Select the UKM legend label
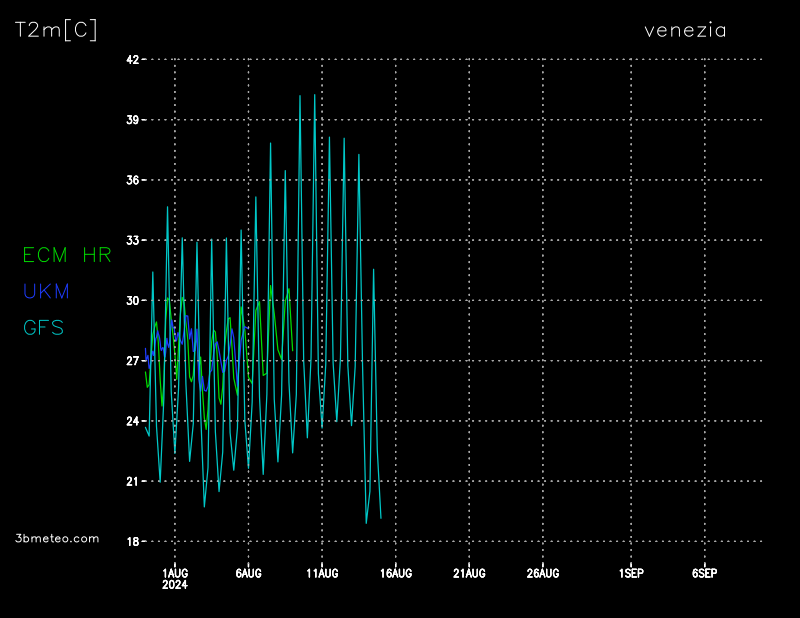 click(x=46, y=291)
